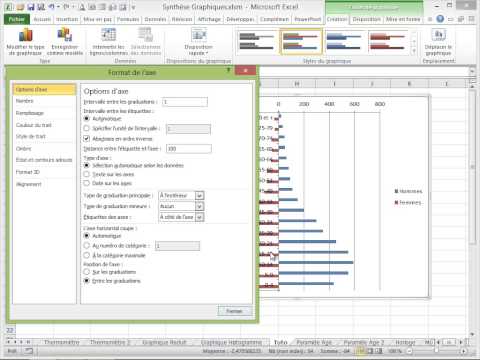Click Distance entre l'étiquette et l'axe field
The image size is (480, 360).
(x=189, y=149)
